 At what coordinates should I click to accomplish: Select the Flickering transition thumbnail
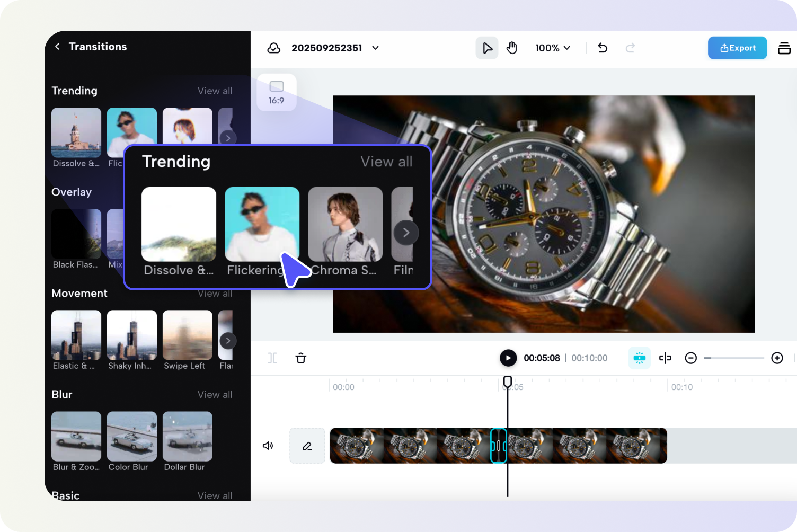point(262,224)
